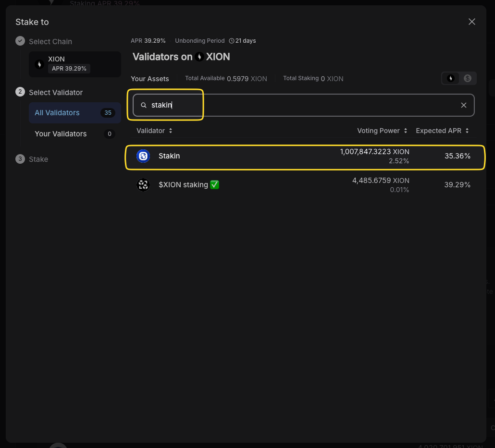Open the All Validators tab
495x448 pixels.
point(75,113)
